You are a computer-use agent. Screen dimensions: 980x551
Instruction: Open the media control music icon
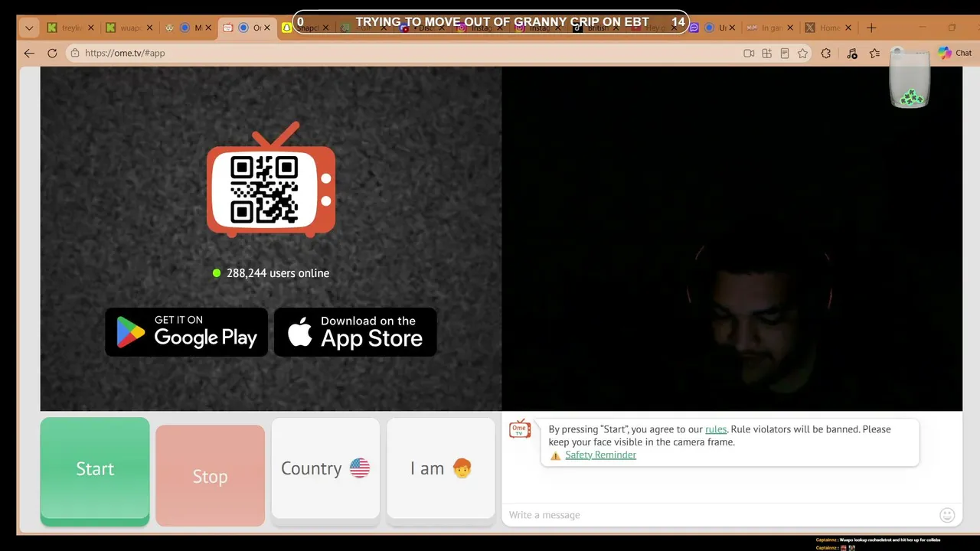tap(852, 54)
